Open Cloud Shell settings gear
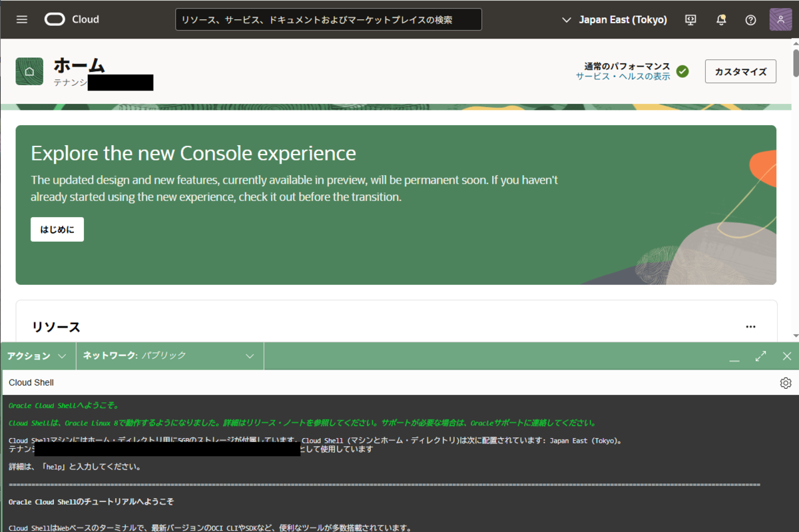The image size is (799, 532). (x=786, y=383)
